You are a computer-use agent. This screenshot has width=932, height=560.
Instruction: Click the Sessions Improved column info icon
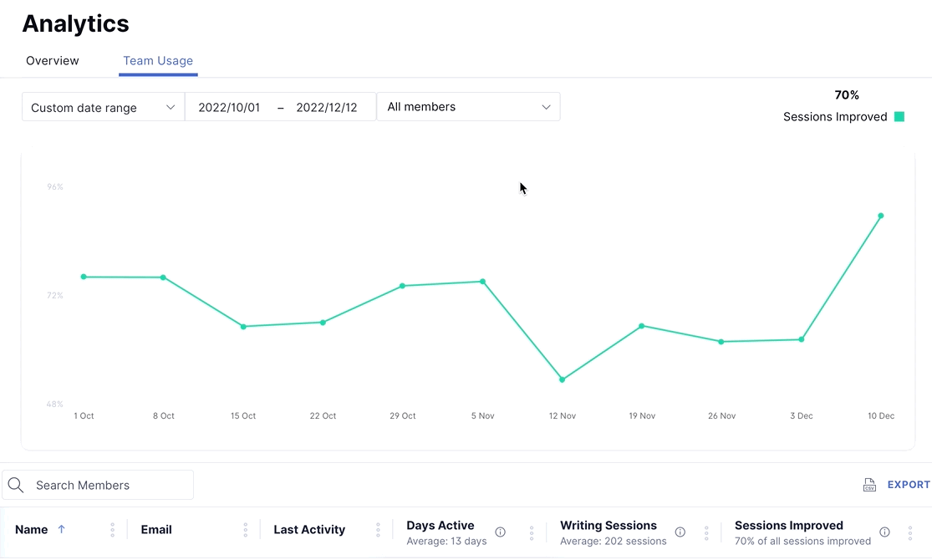[x=884, y=532]
